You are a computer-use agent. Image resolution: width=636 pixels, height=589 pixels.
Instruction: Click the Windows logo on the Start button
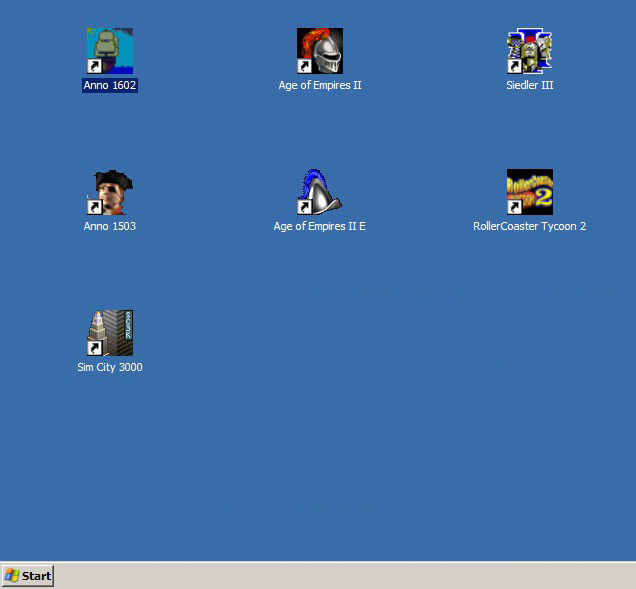pyautogui.click(x=12, y=575)
